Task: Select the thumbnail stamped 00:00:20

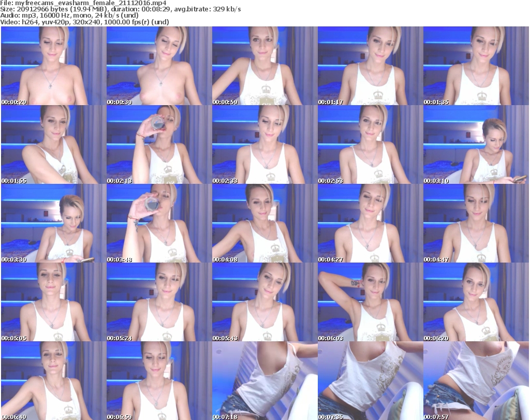Action: coord(53,66)
